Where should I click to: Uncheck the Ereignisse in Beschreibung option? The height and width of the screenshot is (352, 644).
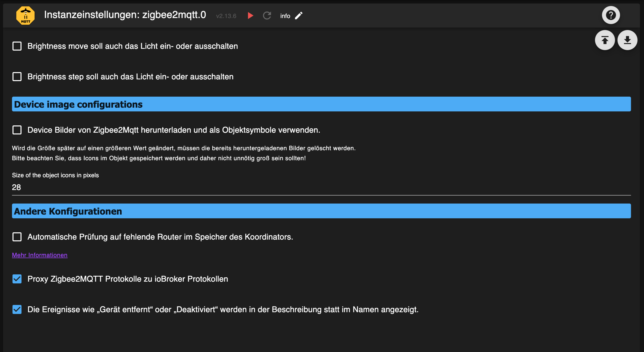17,309
